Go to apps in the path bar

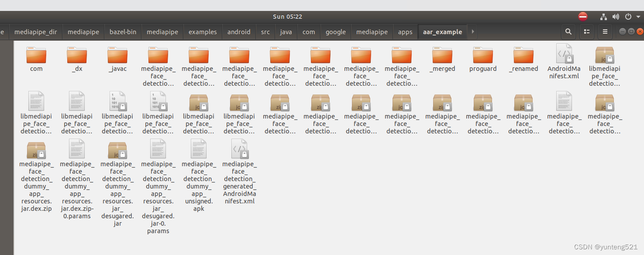point(405,31)
